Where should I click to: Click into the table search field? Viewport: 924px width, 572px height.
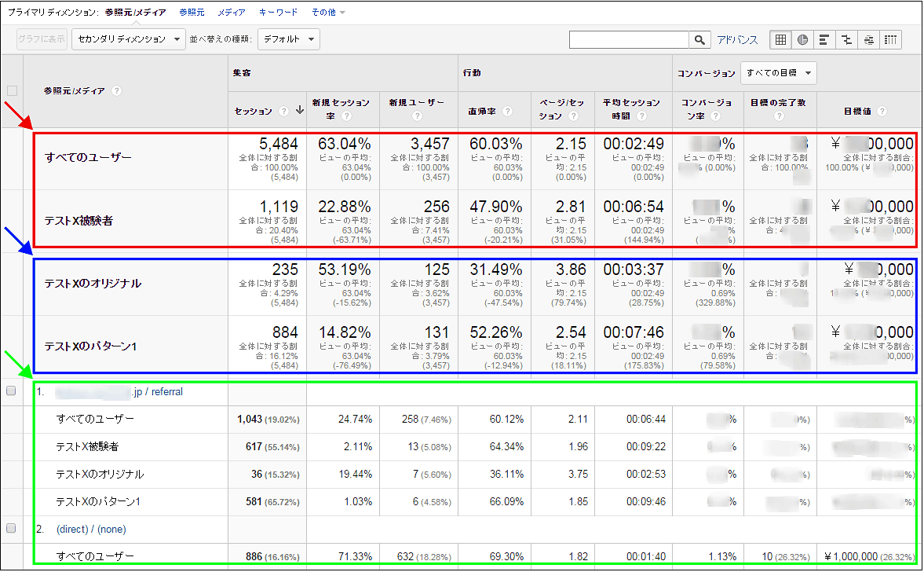(628, 40)
